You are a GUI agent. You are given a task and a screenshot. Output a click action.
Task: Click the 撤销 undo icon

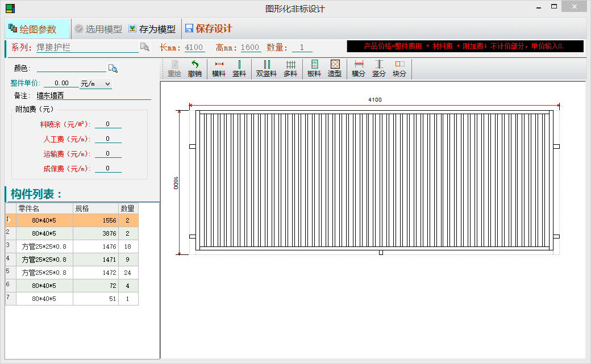pos(195,69)
